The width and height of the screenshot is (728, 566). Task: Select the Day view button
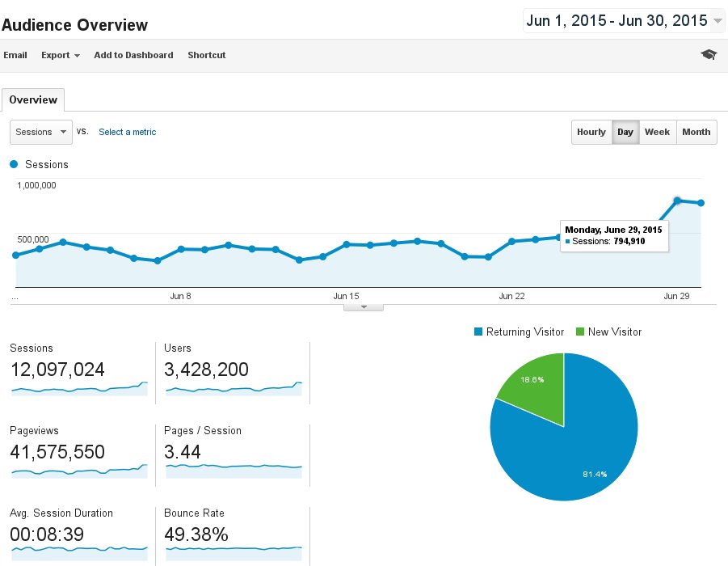coord(625,132)
